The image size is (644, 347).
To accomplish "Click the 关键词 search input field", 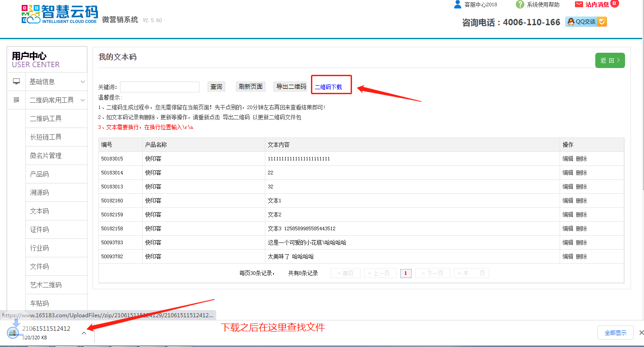I will point(159,87).
